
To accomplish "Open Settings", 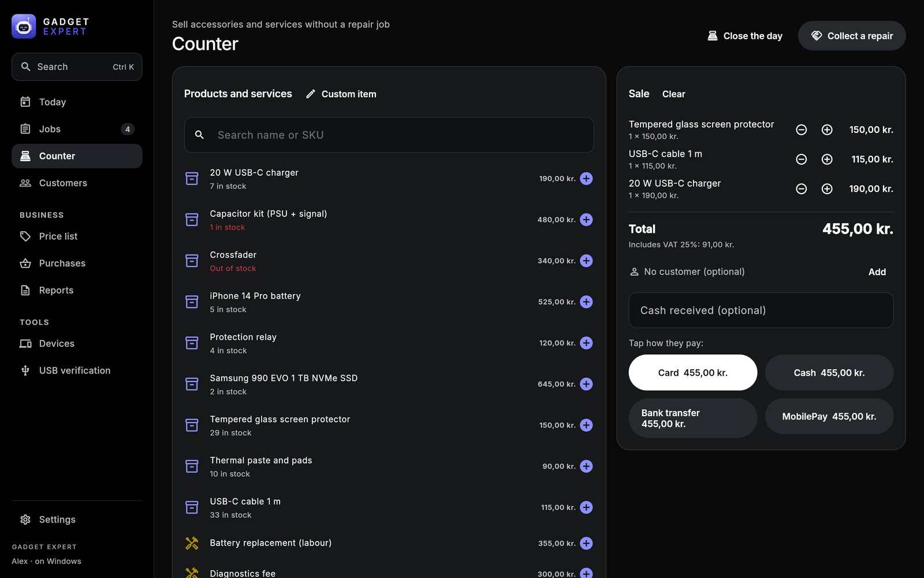I will 77,520.
